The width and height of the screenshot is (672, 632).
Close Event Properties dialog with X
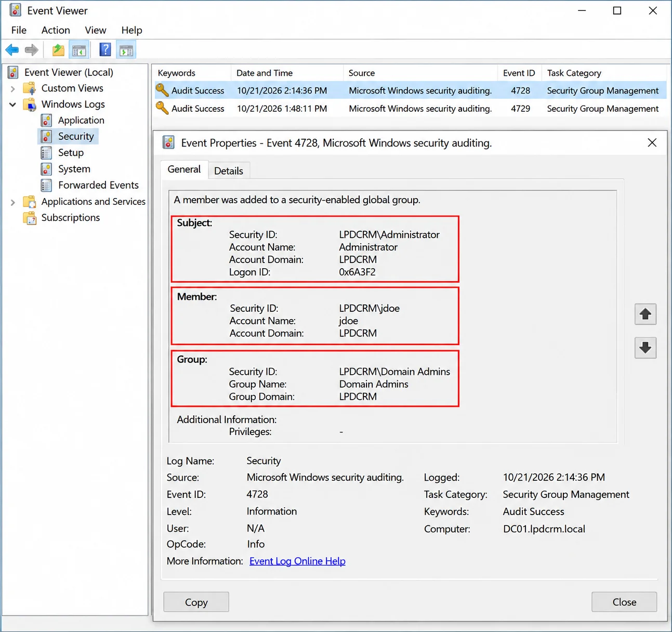pyautogui.click(x=652, y=142)
